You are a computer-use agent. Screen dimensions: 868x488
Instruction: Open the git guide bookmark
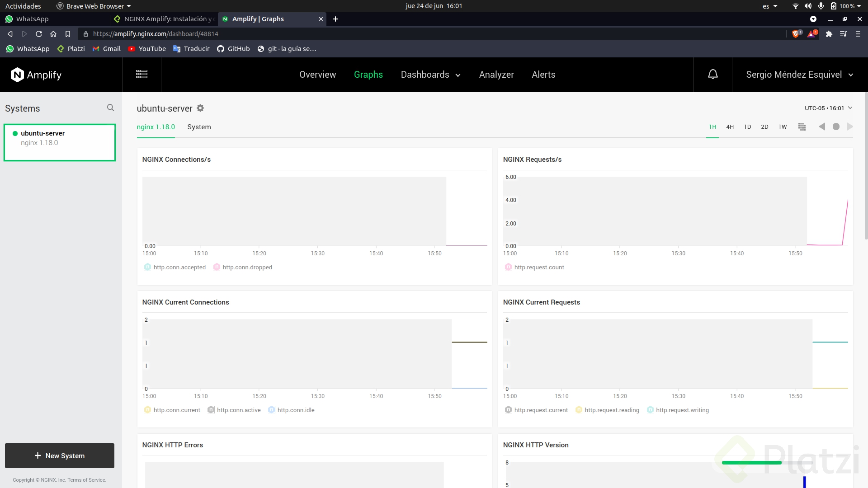pyautogui.click(x=287, y=49)
